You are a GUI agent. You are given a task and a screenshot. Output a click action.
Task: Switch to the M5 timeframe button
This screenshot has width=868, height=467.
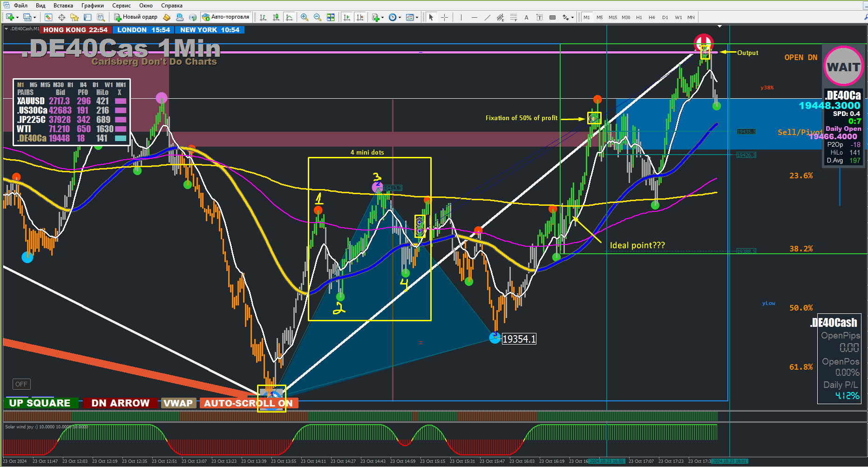pos(600,18)
